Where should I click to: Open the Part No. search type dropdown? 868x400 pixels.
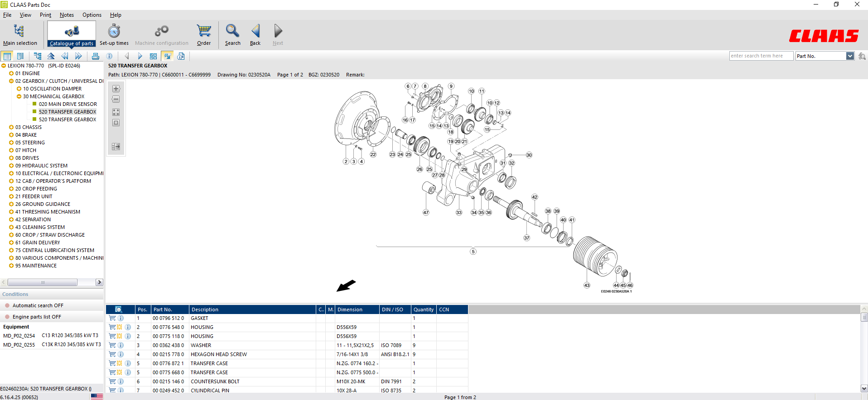point(850,56)
